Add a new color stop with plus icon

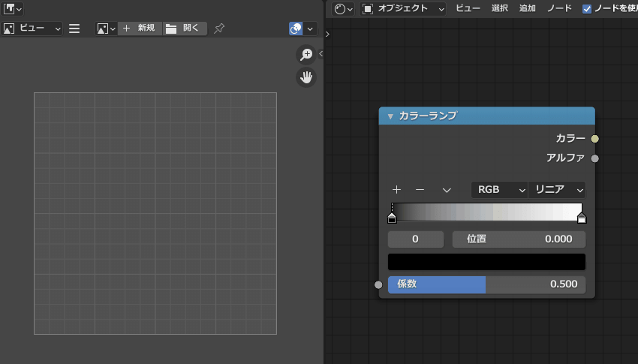(x=396, y=190)
